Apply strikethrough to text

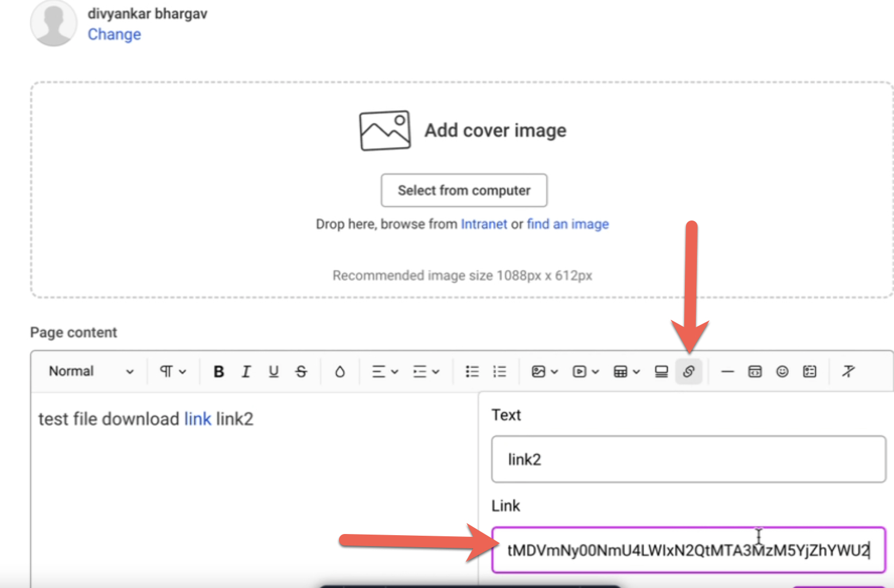(301, 372)
